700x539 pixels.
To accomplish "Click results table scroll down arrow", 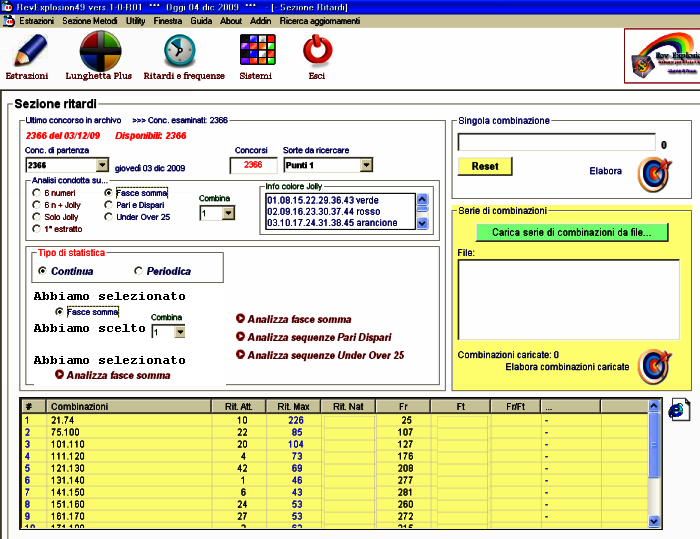I will tap(654, 521).
